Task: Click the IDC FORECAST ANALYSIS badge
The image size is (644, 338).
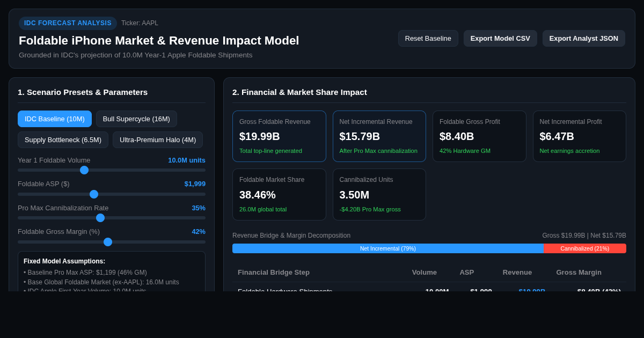Action: pyautogui.click(x=68, y=23)
